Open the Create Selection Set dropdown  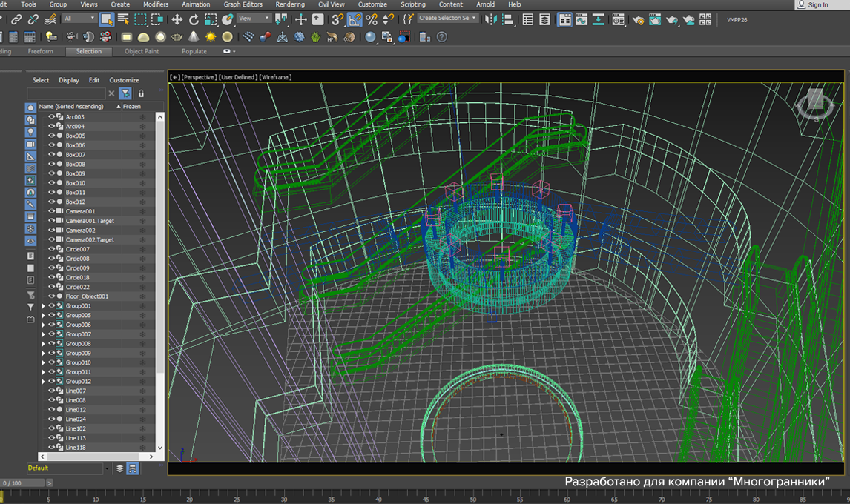448,19
